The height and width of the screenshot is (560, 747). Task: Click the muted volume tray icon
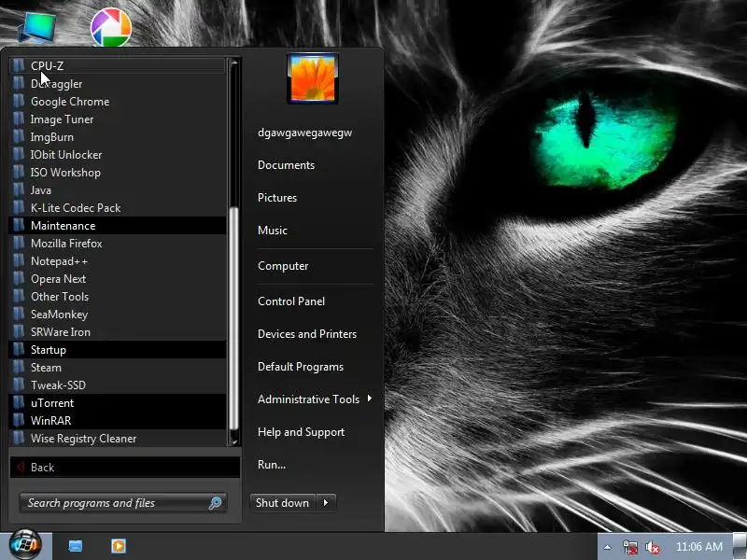point(652,547)
